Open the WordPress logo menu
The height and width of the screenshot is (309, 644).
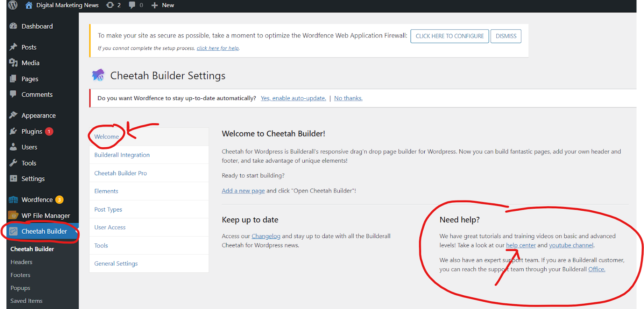(13, 5)
